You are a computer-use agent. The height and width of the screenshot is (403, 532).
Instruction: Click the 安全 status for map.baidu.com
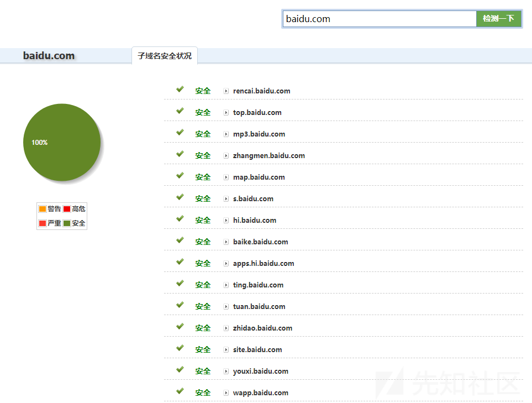coord(203,177)
